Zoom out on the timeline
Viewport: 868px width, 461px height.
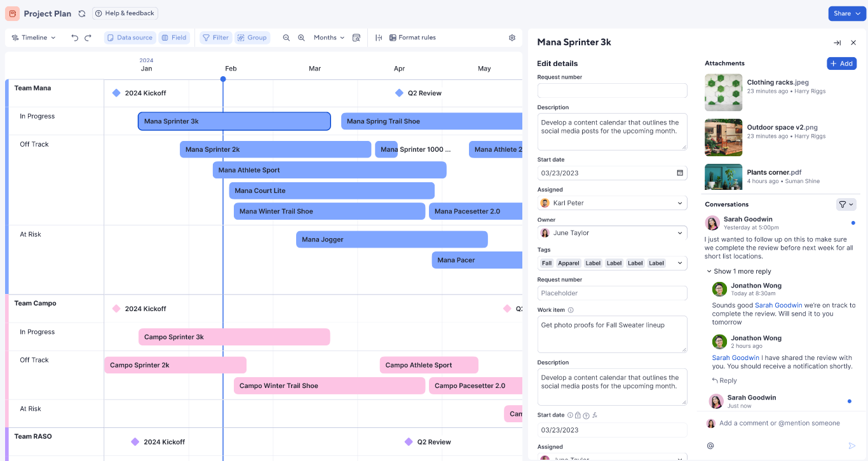pos(287,37)
